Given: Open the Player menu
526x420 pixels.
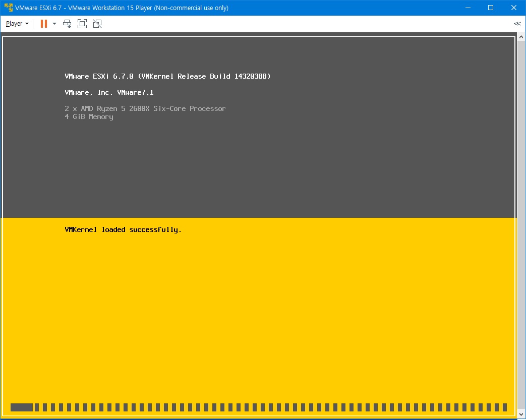Looking at the screenshot, I should point(17,24).
